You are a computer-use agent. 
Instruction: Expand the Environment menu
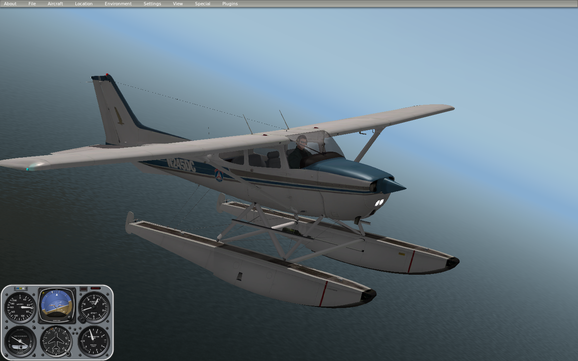[118, 4]
